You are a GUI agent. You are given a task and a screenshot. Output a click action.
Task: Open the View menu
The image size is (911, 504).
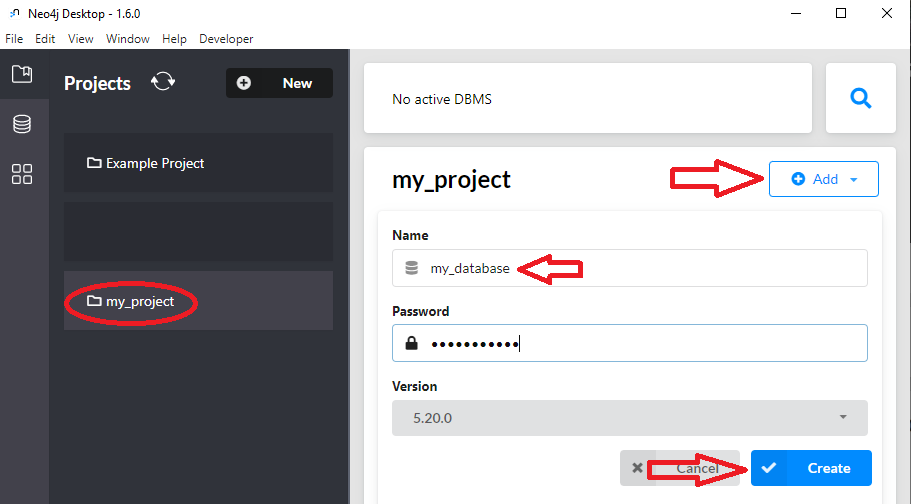pos(80,39)
